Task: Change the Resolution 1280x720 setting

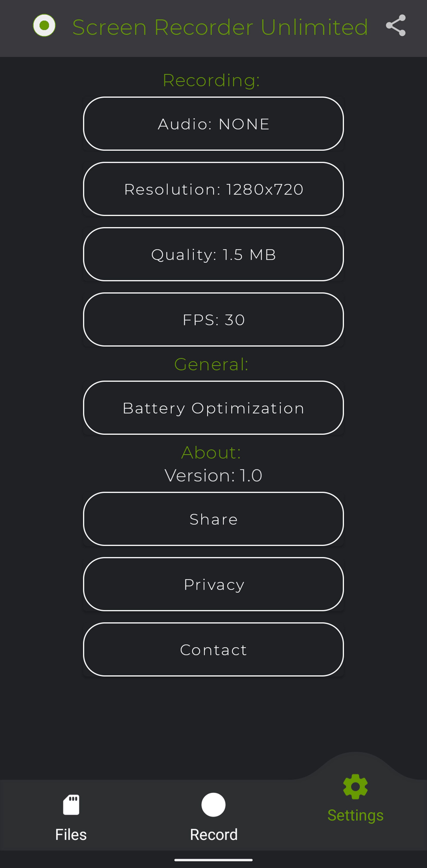Action: click(x=213, y=189)
